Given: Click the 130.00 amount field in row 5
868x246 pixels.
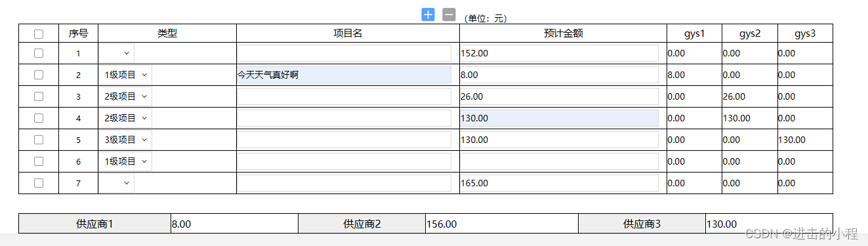Looking at the screenshot, I should coord(559,140).
